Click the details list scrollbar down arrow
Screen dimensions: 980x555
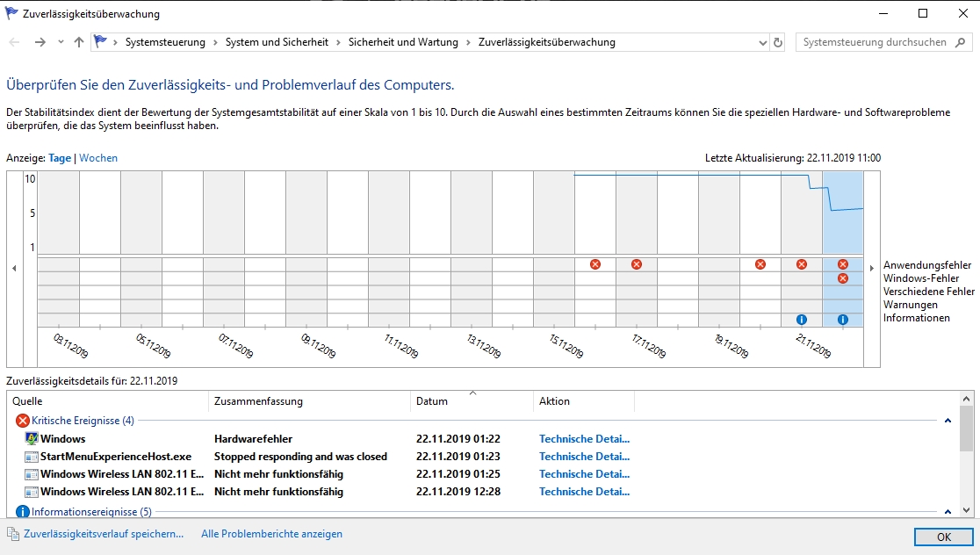[966, 510]
